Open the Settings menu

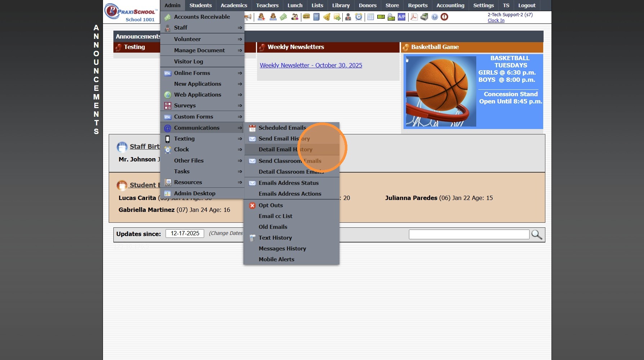(483, 5)
